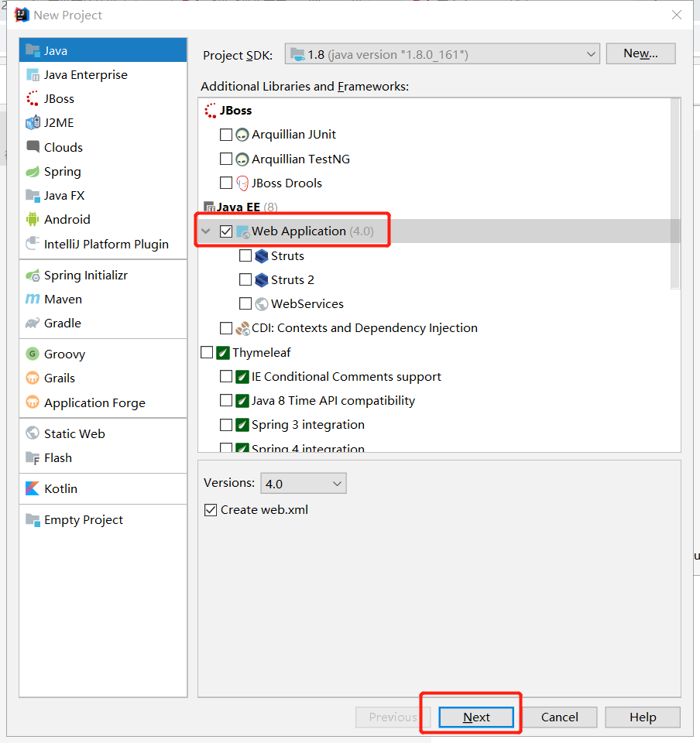Collapse the Web Application tree node

[206, 231]
